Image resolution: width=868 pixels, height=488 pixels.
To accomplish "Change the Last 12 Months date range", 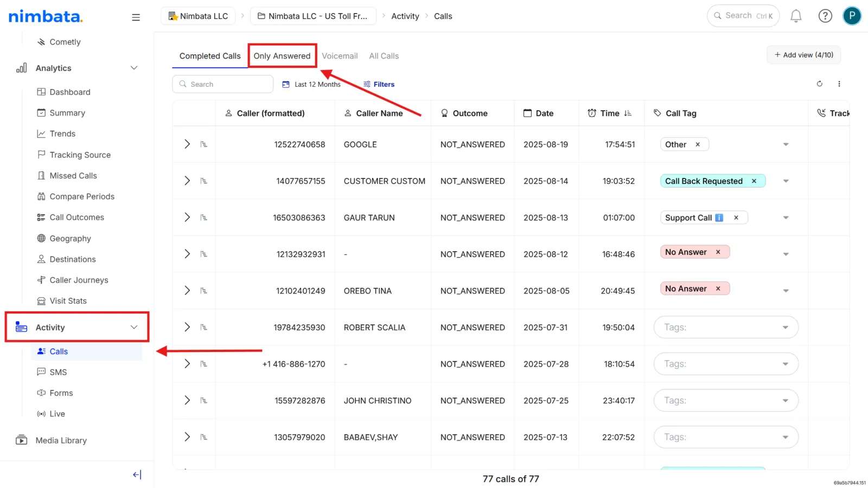I will point(311,84).
